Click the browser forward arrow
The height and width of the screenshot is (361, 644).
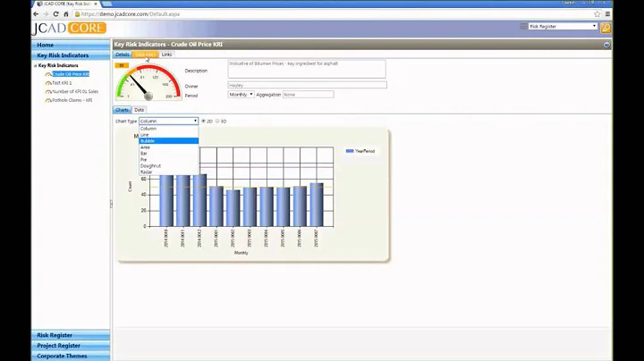46,14
